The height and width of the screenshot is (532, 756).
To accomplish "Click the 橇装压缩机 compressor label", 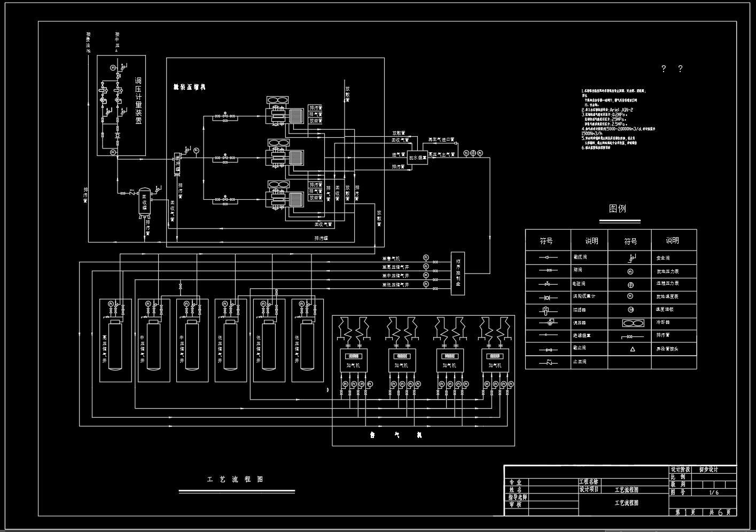I will tap(189, 87).
